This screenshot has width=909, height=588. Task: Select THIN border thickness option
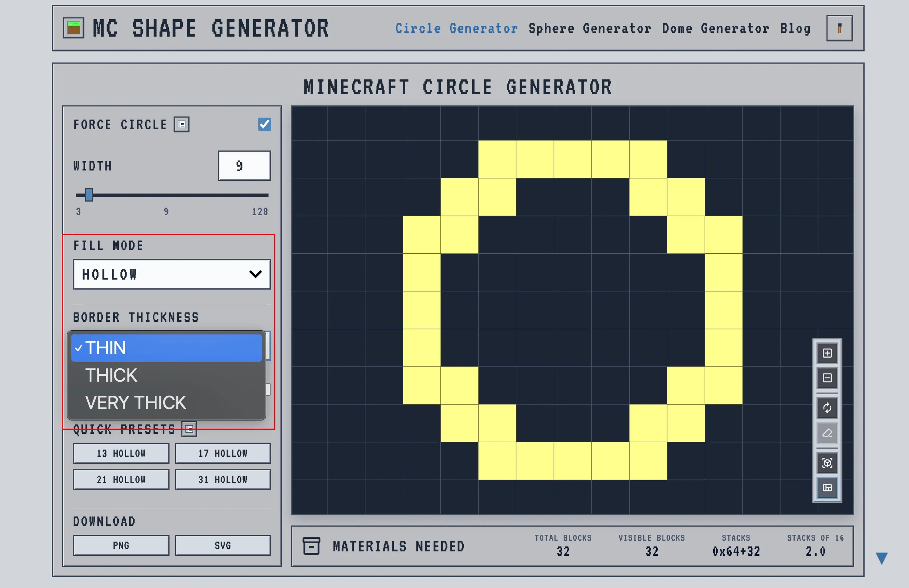pos(167,348)
